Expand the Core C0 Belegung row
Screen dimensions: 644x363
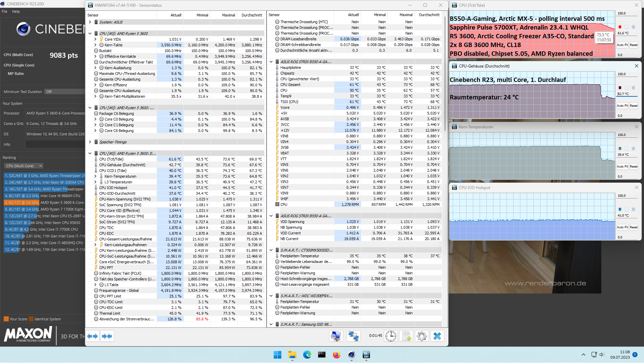click(95, 119)
